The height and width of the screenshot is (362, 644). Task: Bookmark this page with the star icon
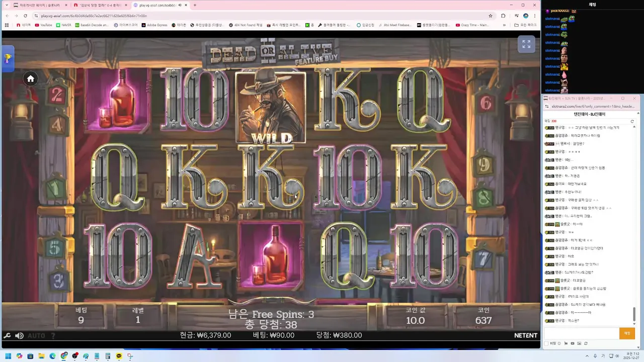pyautogui.click(x=490, y=16)
